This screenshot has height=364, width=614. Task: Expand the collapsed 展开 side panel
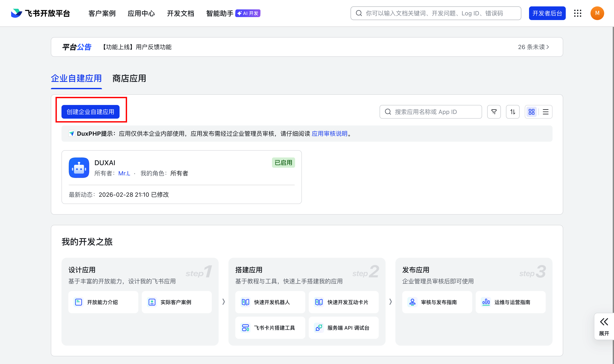[x=604, y=327]
